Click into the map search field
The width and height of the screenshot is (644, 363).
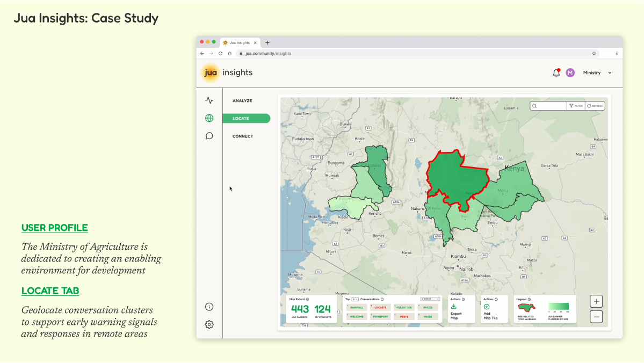(548, 106)
